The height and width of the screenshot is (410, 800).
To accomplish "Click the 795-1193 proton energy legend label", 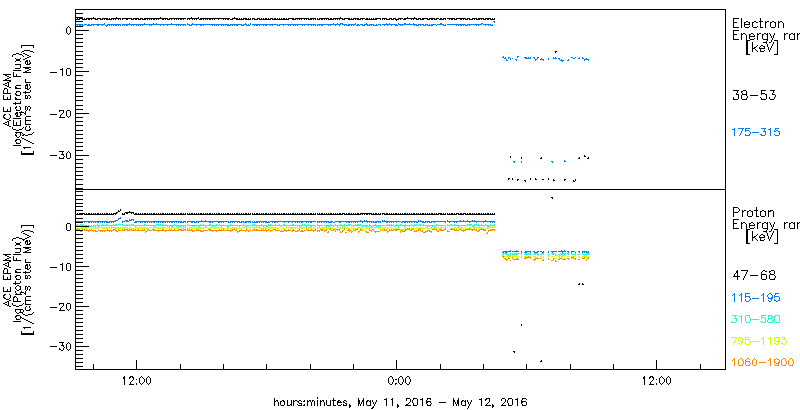I will pyautogui.click(x=759, y=341).
